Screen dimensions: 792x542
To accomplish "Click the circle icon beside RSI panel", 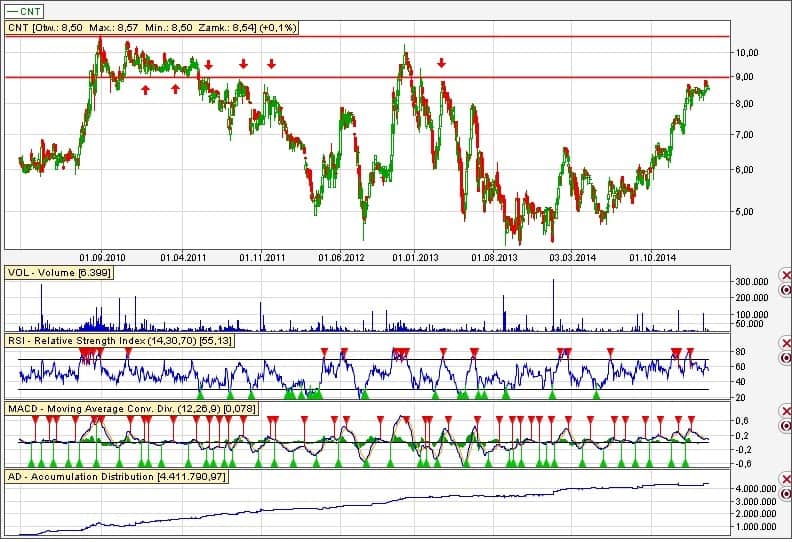I will [x=785, y=357].
